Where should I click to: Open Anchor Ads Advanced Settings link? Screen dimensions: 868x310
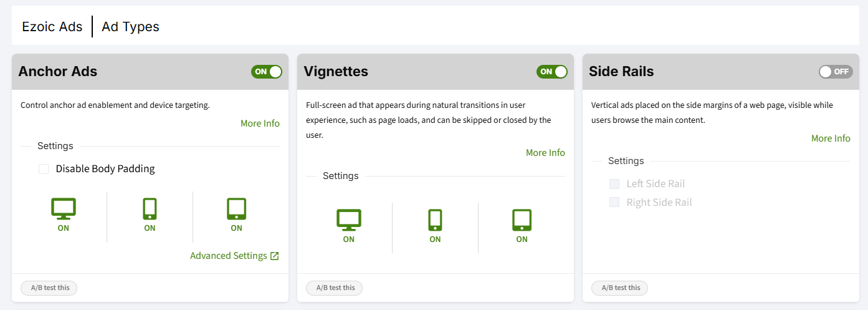coord(229,256)
